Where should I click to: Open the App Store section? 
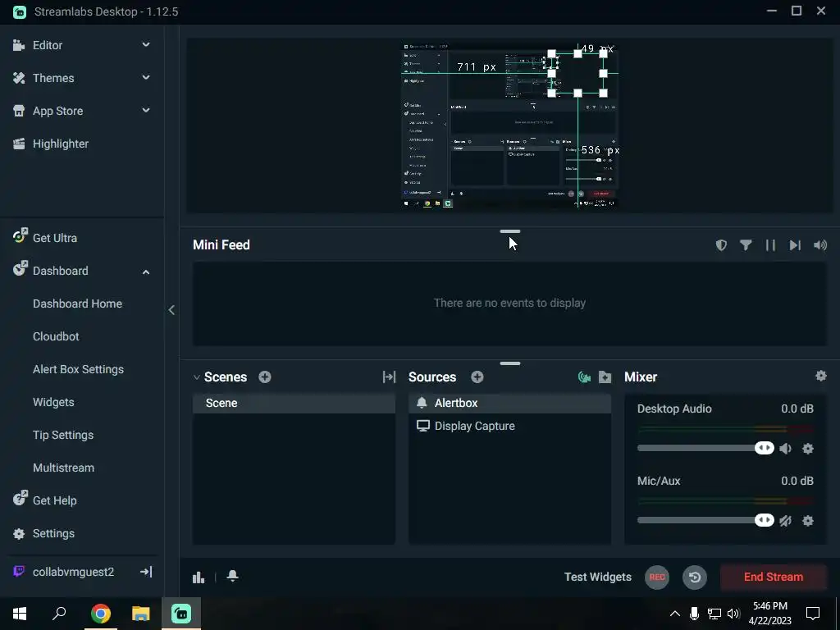point(57,111)
